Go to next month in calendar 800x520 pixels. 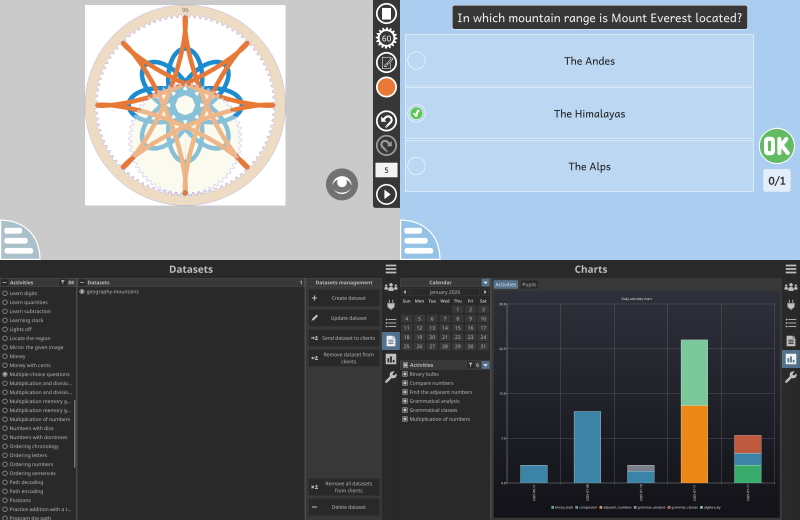click(x=485, y=292)
